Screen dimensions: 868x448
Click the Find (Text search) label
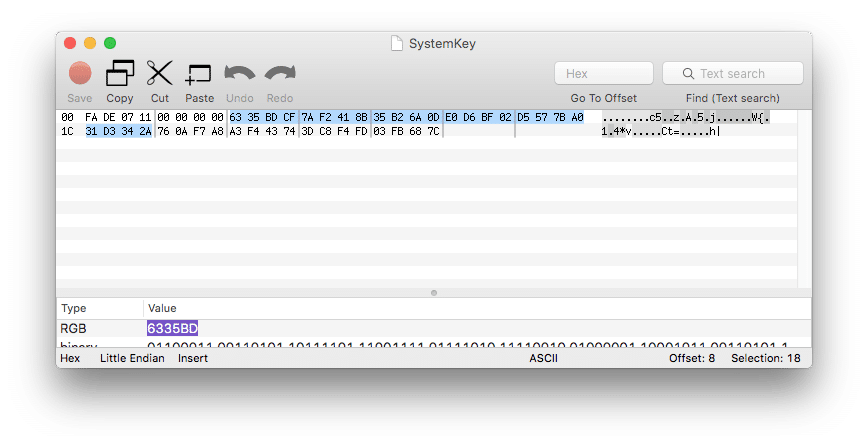click(732, 98)
